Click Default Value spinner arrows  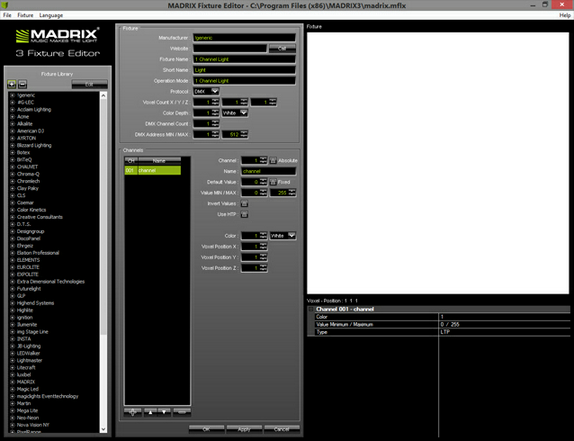click(x=263, y=182)
